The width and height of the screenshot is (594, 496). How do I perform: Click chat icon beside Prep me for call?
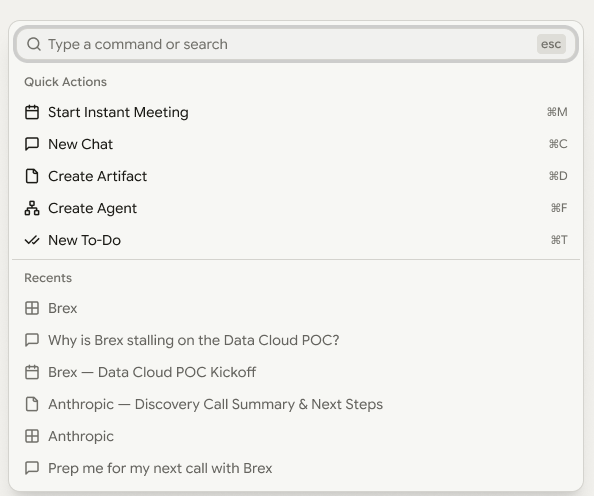[x=32, y=468]
